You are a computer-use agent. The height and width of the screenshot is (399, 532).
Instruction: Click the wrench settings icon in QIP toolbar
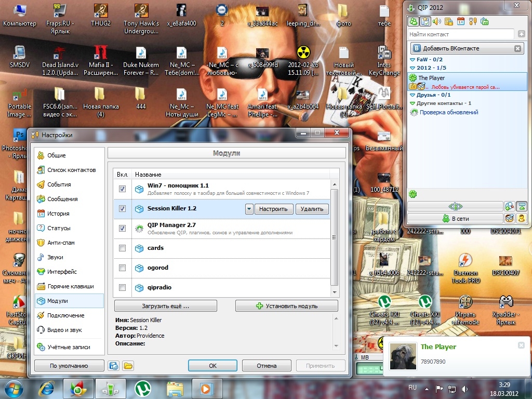472,21
